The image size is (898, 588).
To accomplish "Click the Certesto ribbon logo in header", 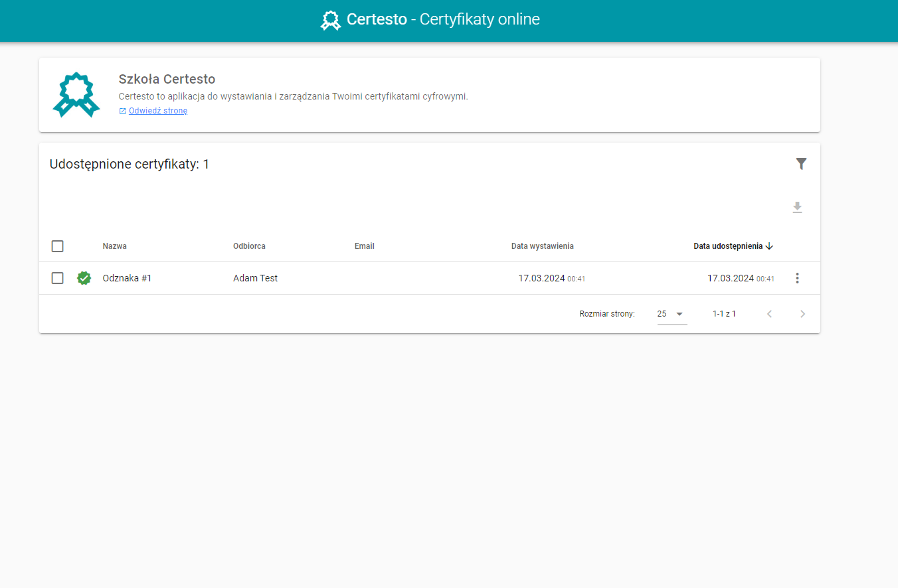I will [x=330, y=20].
